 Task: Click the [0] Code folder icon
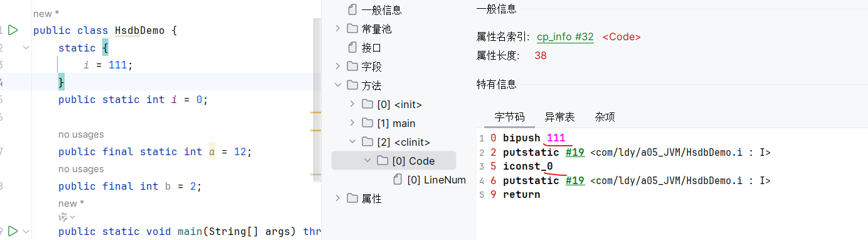[382, 161]
